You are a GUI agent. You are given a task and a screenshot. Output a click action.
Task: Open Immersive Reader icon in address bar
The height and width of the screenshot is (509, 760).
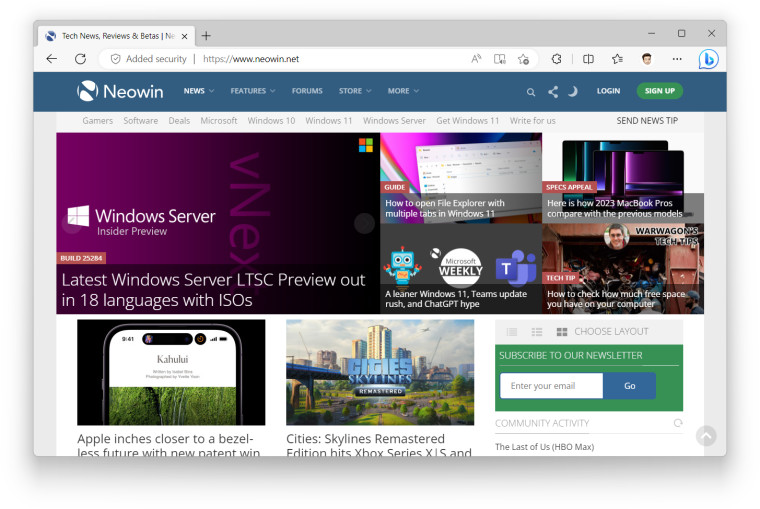500,59
